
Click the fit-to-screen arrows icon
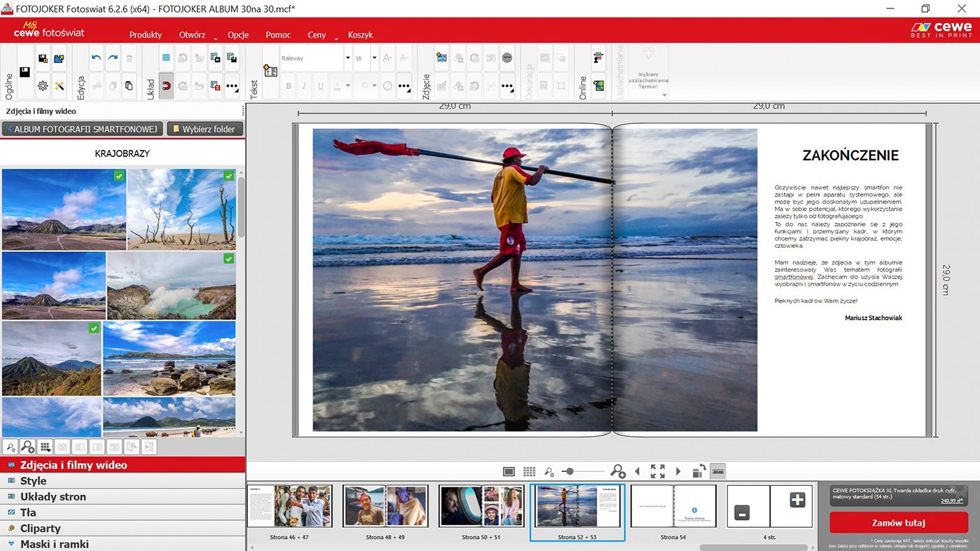[657, 471]
